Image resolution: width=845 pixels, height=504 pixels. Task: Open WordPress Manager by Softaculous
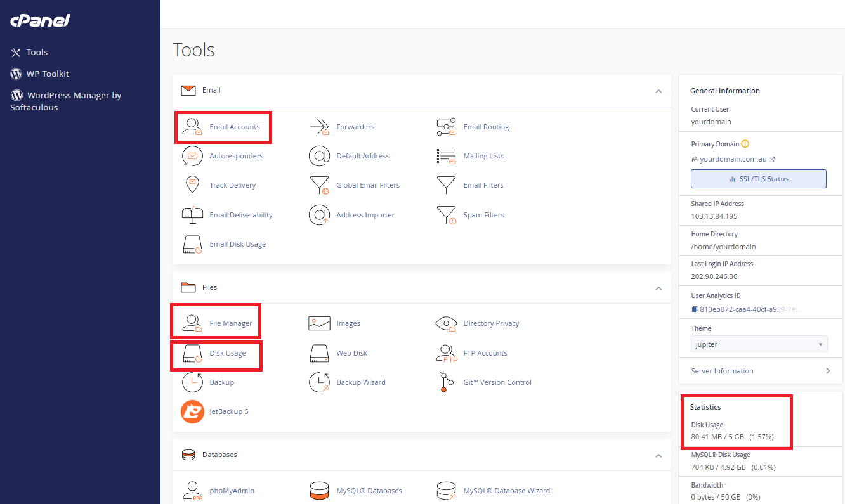point(66,101)
